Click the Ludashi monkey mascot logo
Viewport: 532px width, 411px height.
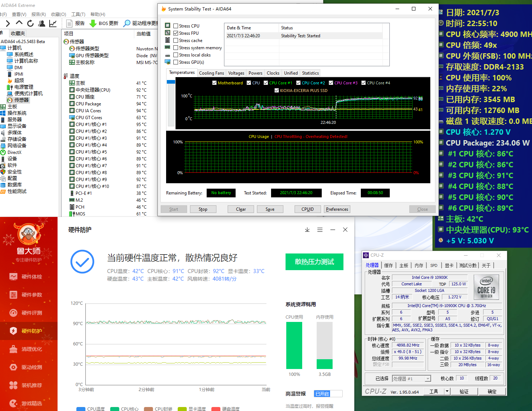29,234
